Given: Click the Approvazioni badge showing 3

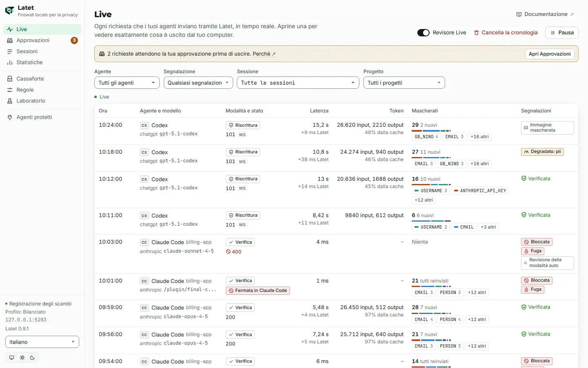Looking at the screenshot, I should (74, 40).
